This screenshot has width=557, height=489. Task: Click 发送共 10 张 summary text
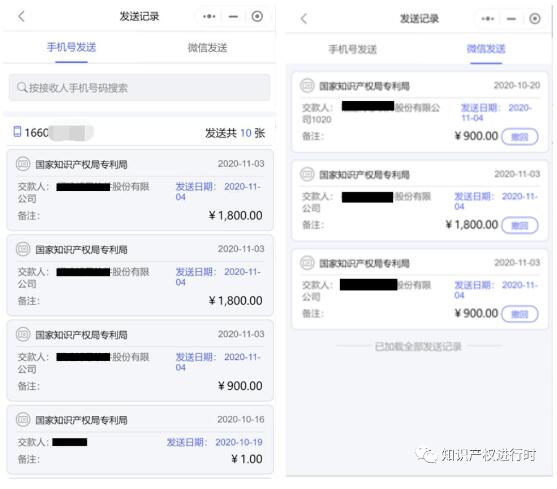pyautogui.click(x=235, y=133)
